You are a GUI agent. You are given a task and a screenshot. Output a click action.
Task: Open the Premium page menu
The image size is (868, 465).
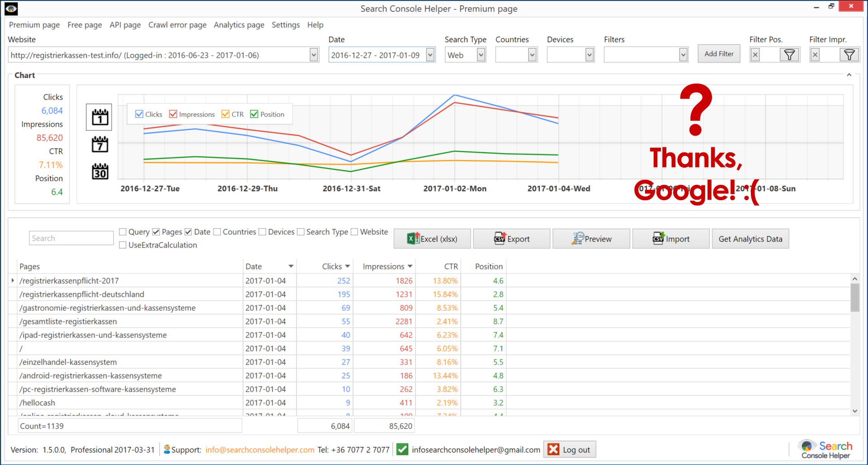34,25
